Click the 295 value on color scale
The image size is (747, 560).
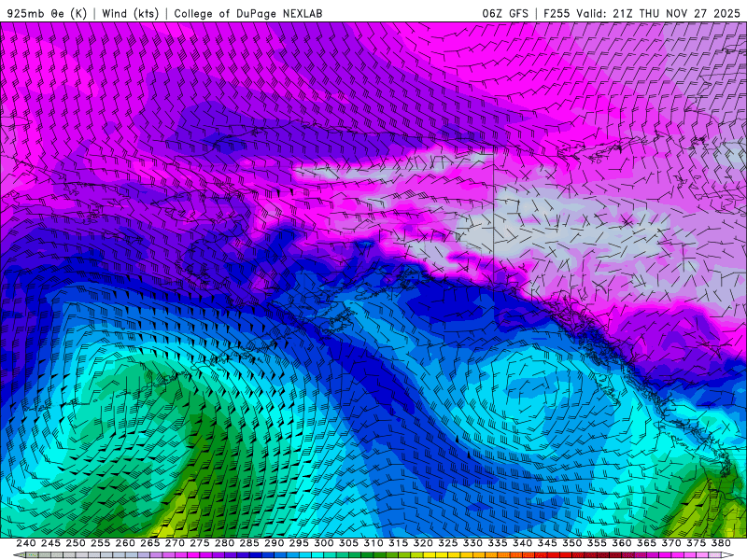(x=299, y=543)
